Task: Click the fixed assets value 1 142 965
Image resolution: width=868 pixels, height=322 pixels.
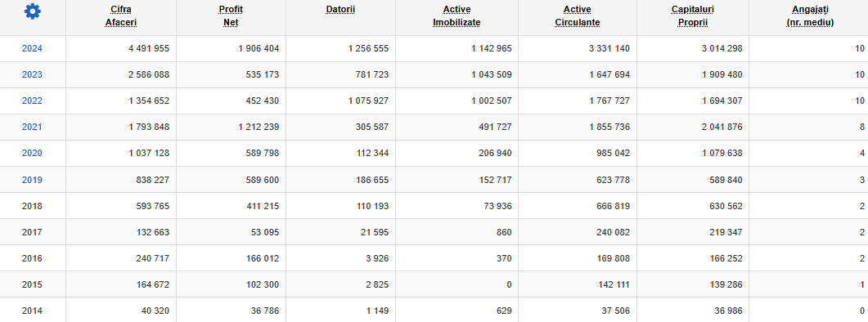Action: [x=491, y=49]
